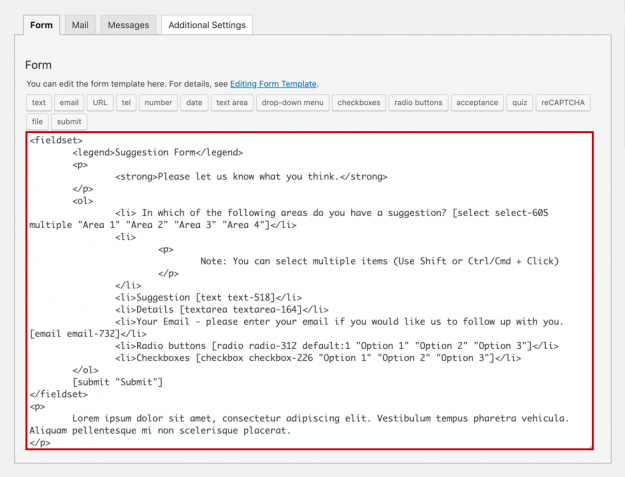Insert a checkboxes tag
This screenshot has width=625, height=477.
[358, 102]
